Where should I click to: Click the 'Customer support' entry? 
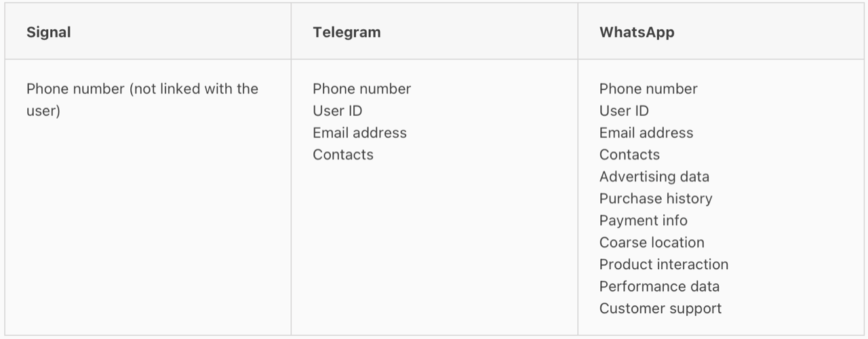660,308
